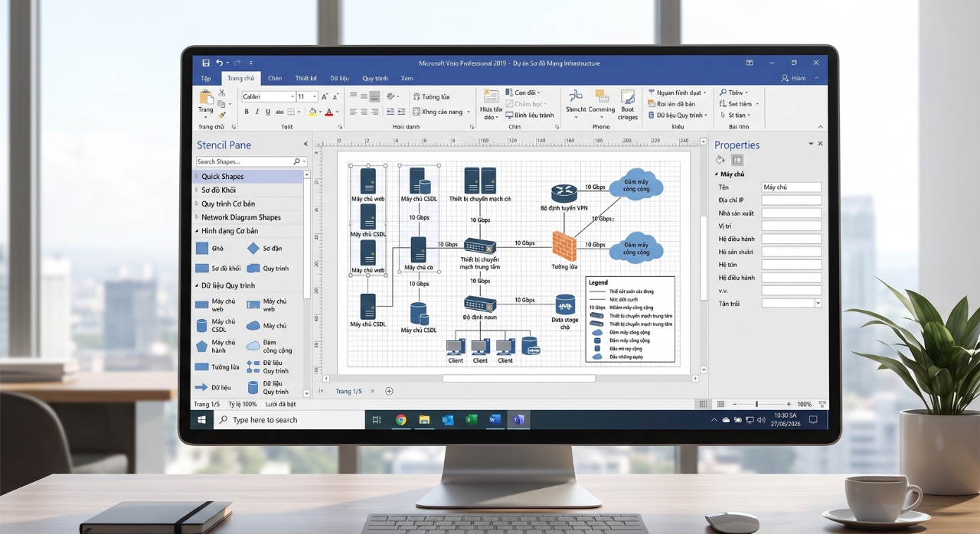
Task: Toggle strikethrough abc formatting
Action: point(279,112)
